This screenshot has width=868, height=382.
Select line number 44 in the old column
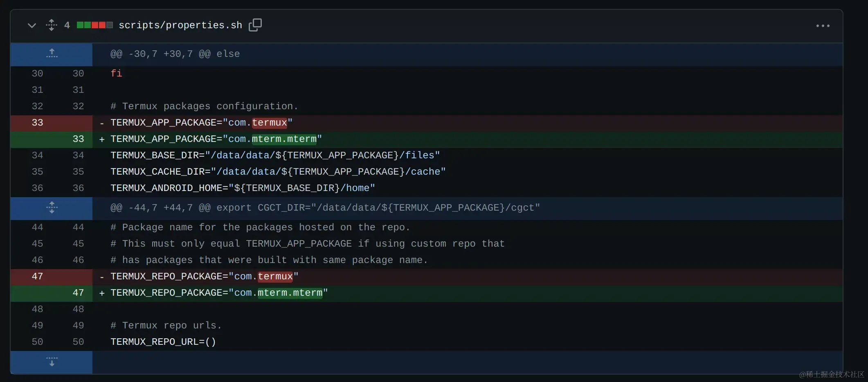[x=37, y=227]
